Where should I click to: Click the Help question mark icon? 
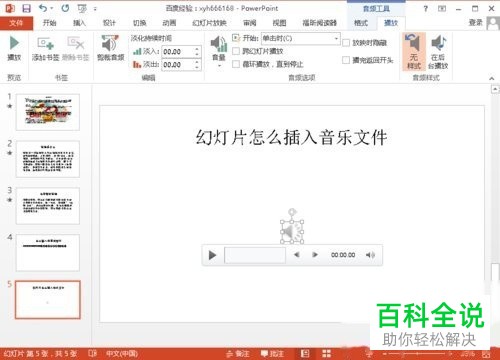click(426, 9)
